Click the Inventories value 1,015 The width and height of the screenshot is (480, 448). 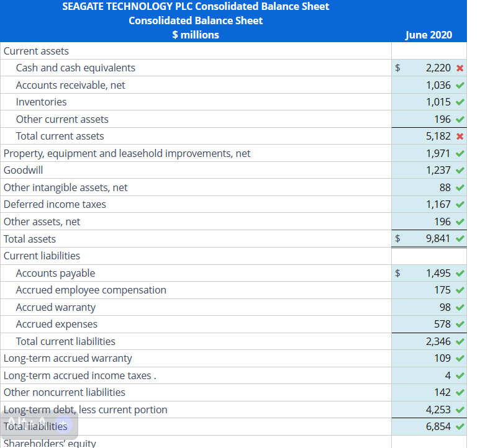(x=438, y=102)
